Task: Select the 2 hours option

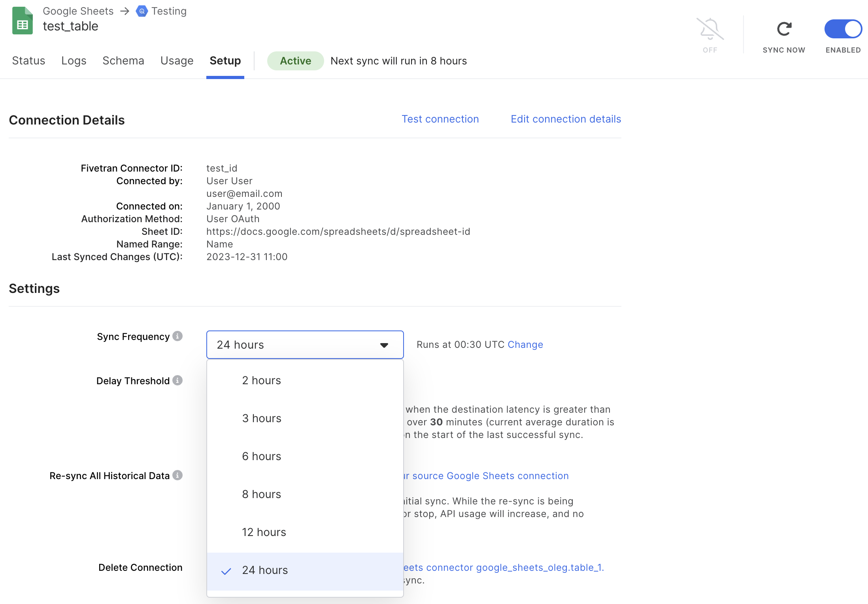Action: point(305,380)
